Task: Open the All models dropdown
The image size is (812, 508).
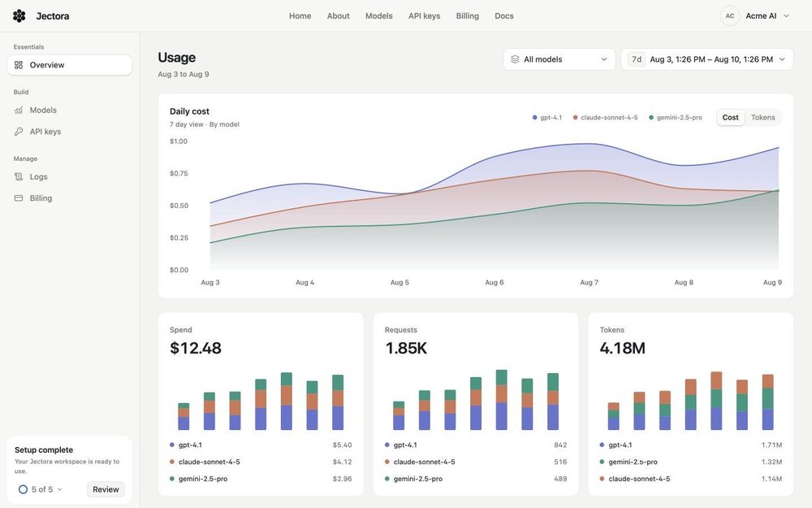Action: 559,59
